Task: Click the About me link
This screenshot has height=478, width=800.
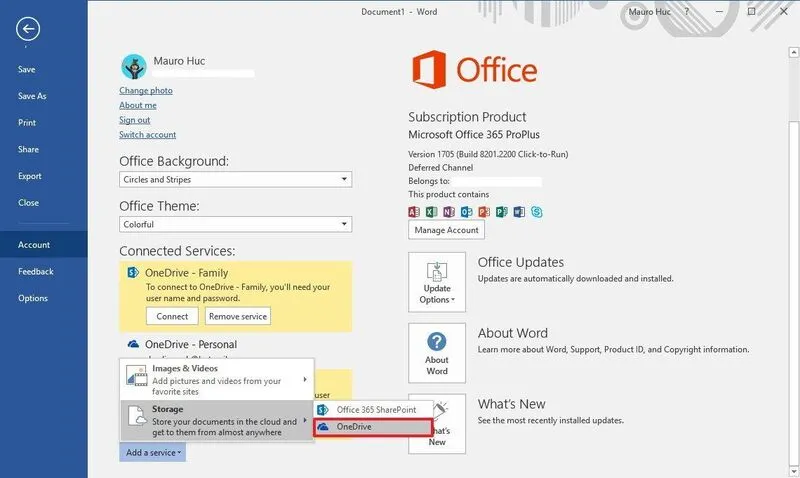Action: tap(138, 105)
